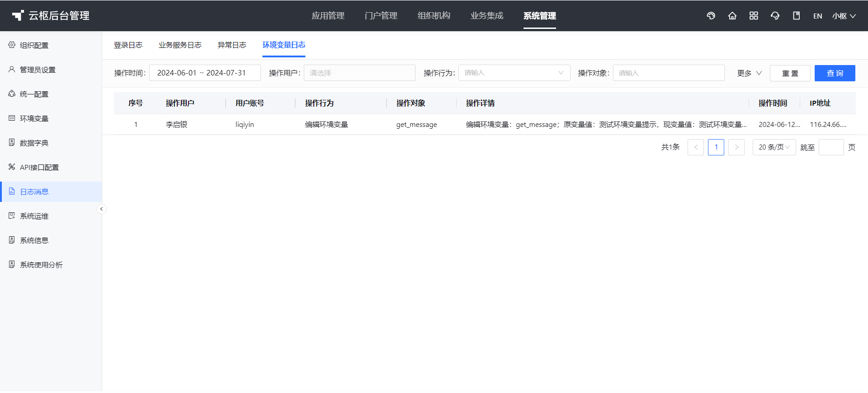The image size is (868, 393).
Task: Select the 环境变量日志 tab
Action: (x=284, y=45)
